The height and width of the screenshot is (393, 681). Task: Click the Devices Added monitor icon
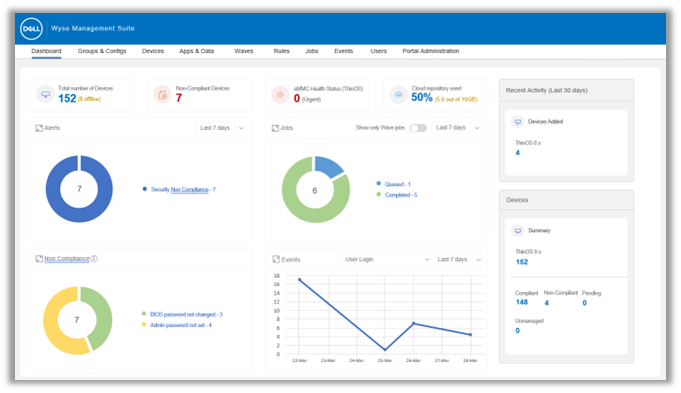[518, 122]
